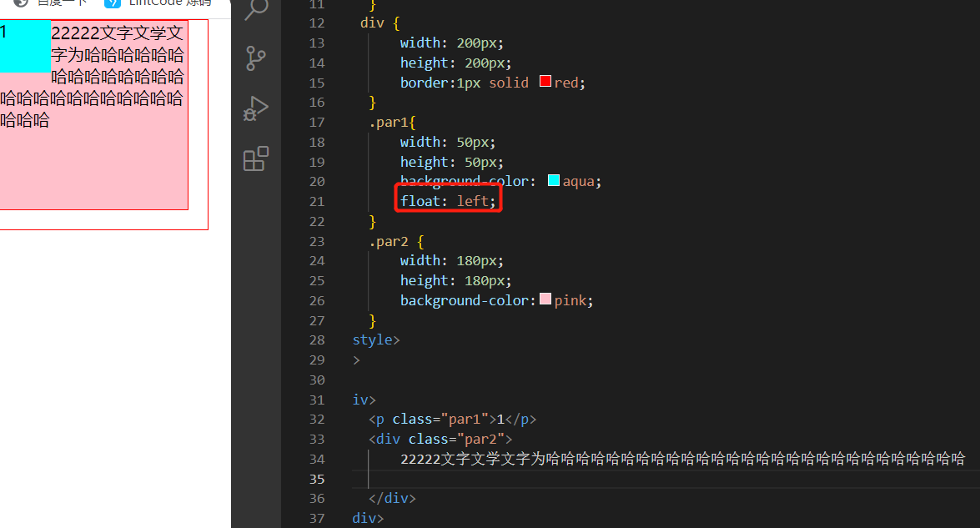Viewport: 980px width, 528px height.
Task: Open the Search view in activity bar
Action: point(256,8)
